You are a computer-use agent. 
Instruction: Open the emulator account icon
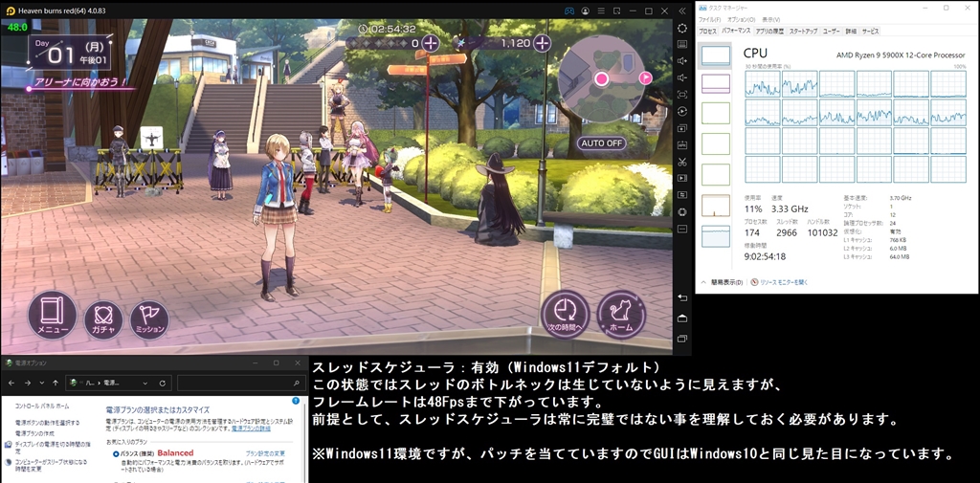point(585,11)
